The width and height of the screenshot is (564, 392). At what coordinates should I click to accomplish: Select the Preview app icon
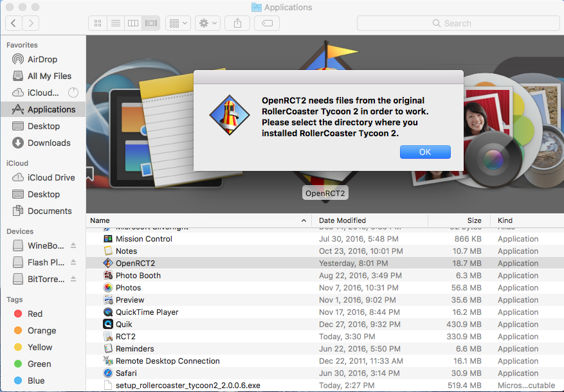point(108,300)
